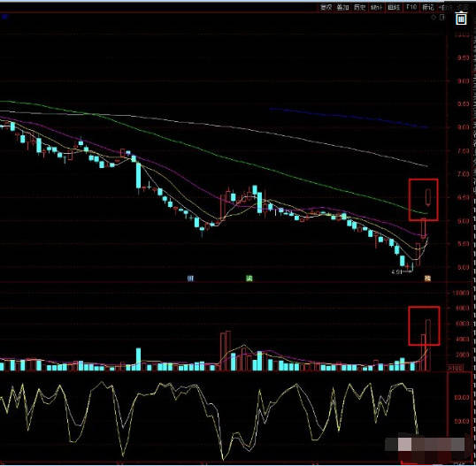
Task: Select the large cyan drop candlestick mid-chart
Action: pyautogui.click(x=138, y=176)
